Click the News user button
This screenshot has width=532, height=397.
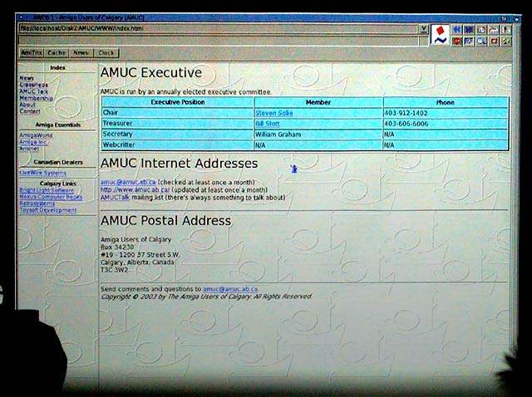(81, 53)
